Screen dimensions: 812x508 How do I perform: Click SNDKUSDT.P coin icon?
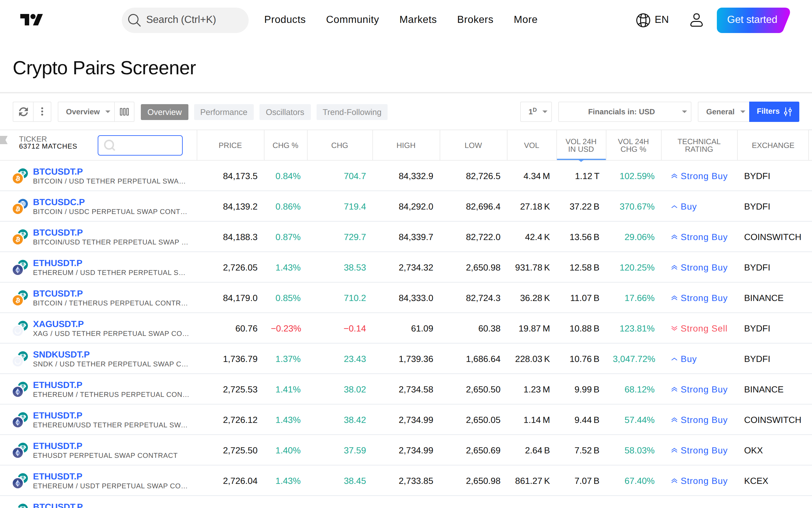pyautogui.click(x=20, y=358)
